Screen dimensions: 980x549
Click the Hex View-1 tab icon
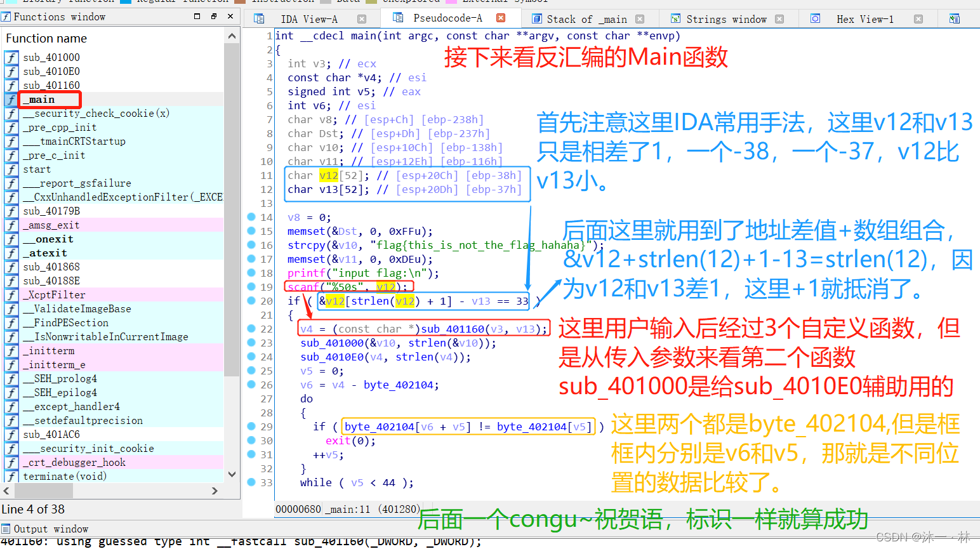tap(816, 19)
